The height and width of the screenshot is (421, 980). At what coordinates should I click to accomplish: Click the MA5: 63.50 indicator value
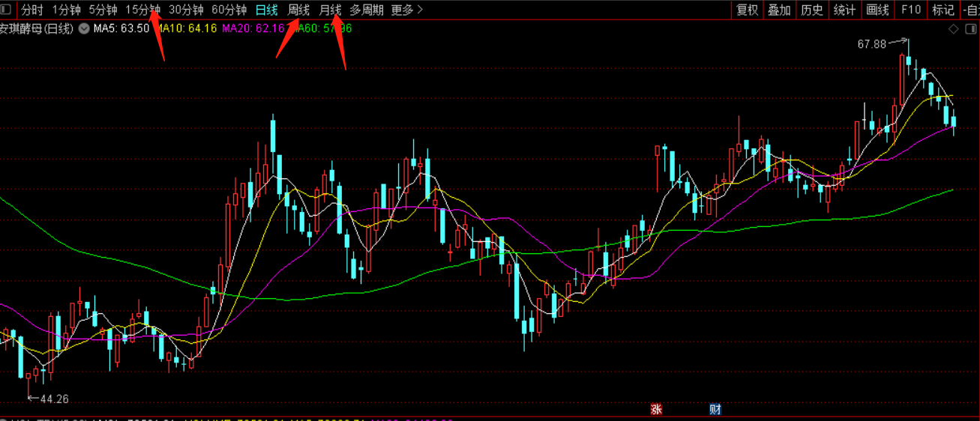coord(121,29)
